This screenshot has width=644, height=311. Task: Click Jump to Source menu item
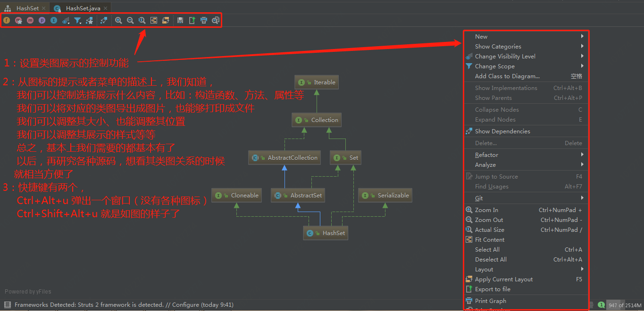coord(526,176)
